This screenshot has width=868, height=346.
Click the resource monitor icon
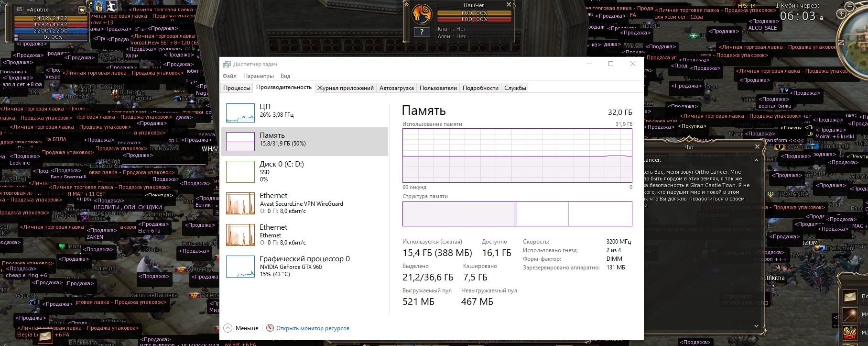[x=270, y=328]
